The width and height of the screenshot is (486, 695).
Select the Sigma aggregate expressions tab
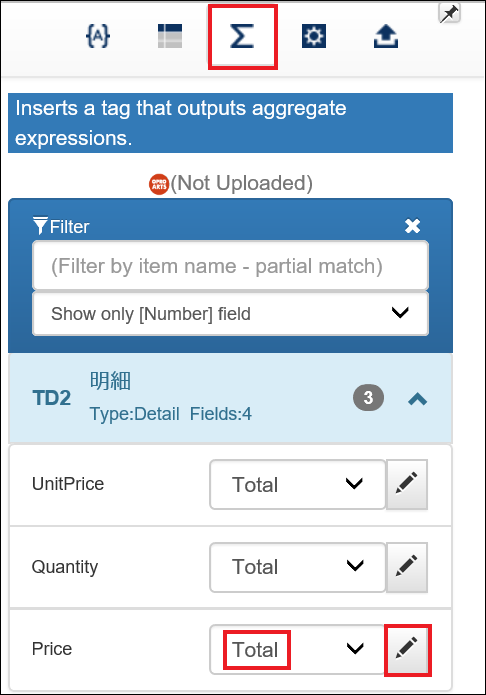(243, 36)
